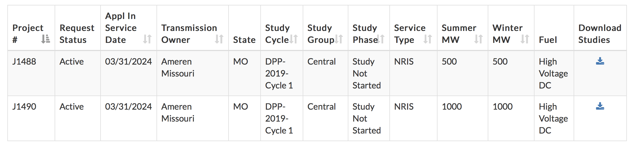Image resolution: width=644 pixels, height=146 pixels.
Task: Sort by Study Group column
Action: (x=339, y=39)
